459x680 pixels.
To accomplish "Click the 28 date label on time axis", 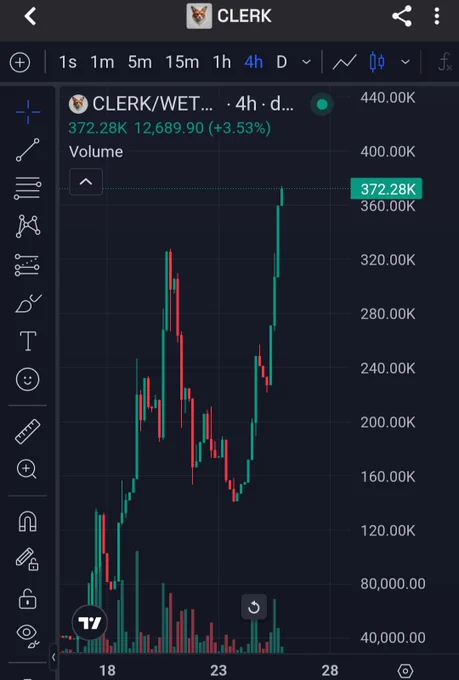I will click(x=330, y=670).
